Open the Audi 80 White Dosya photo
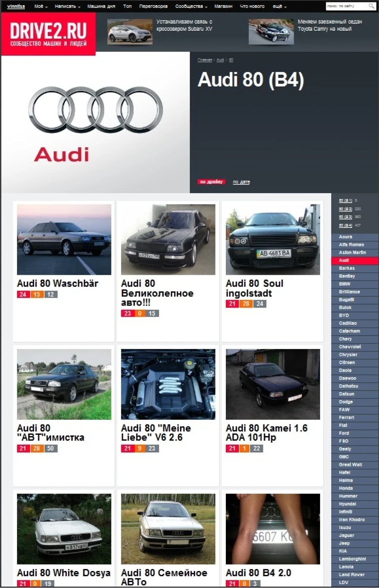Screen dimensions: 379x588 click(x=64, y=529)
